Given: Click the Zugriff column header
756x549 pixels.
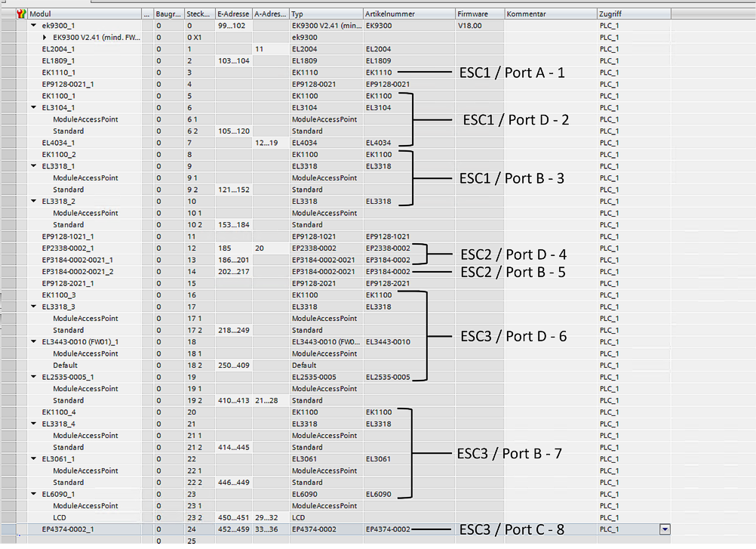Looking at the screenshot, I should (634, 14).
